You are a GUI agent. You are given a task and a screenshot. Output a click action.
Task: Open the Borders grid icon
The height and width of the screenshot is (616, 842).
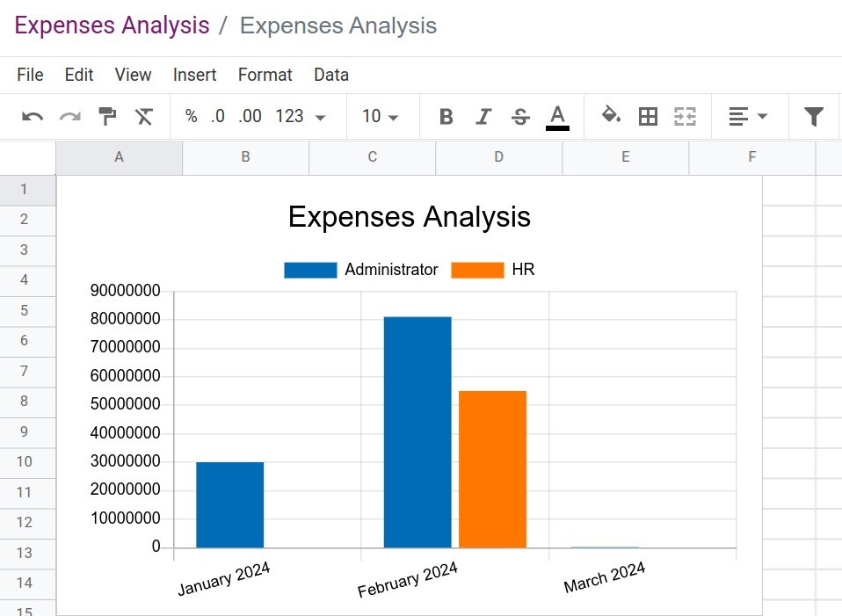(x=648, y=117)
